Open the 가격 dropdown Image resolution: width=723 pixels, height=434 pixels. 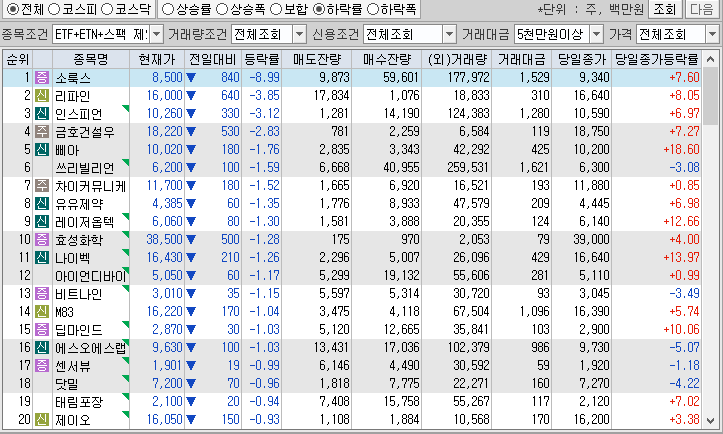coord(712,34)
